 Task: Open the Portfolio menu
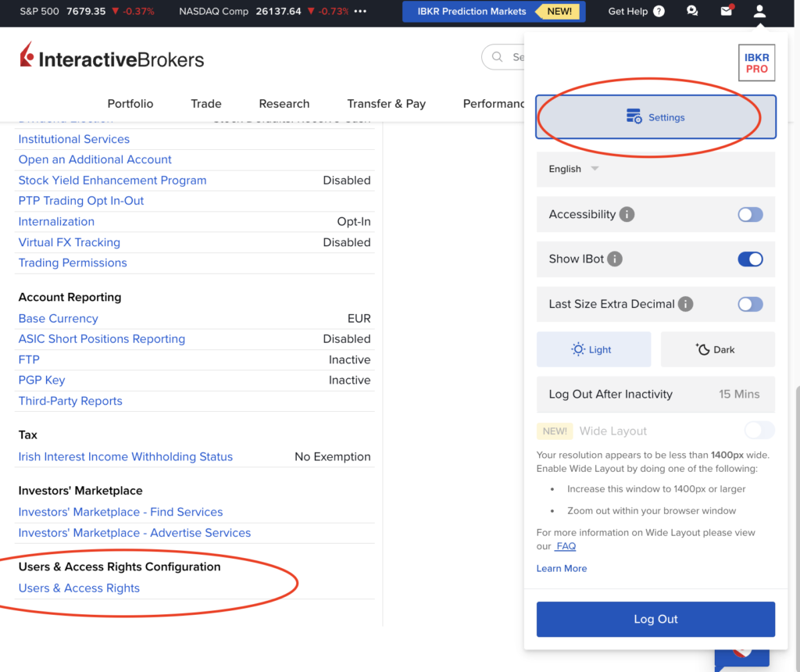[x=130, y=104]
